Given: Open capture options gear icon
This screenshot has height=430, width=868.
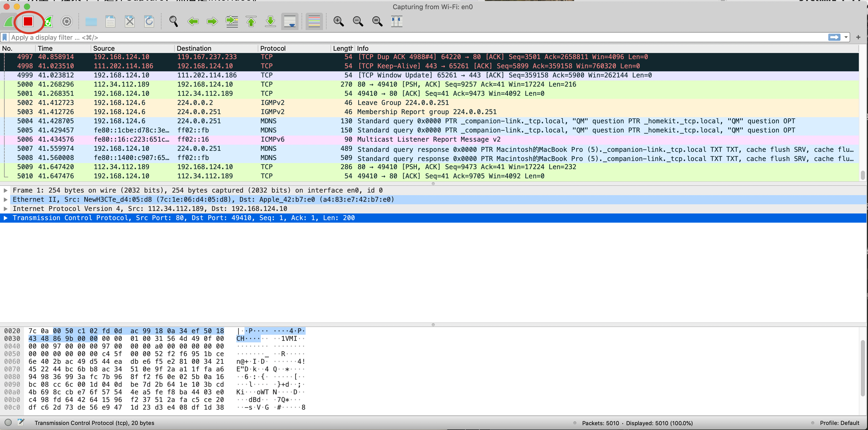Looking at the screenshot, I should [x=67, y=22].
